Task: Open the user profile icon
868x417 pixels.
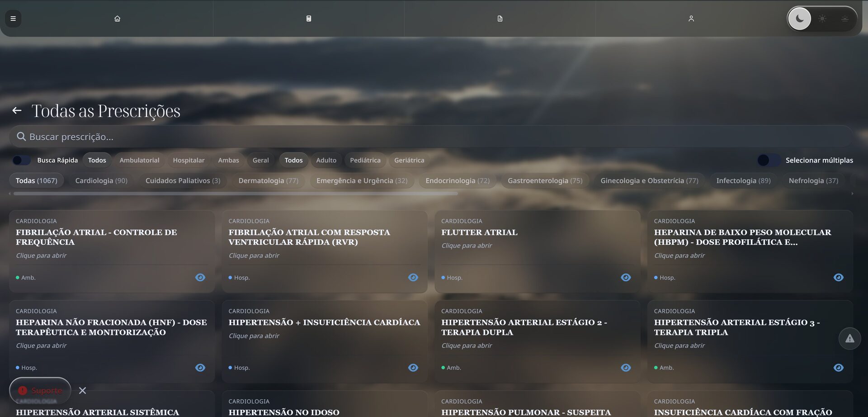Action: [691, 19]
